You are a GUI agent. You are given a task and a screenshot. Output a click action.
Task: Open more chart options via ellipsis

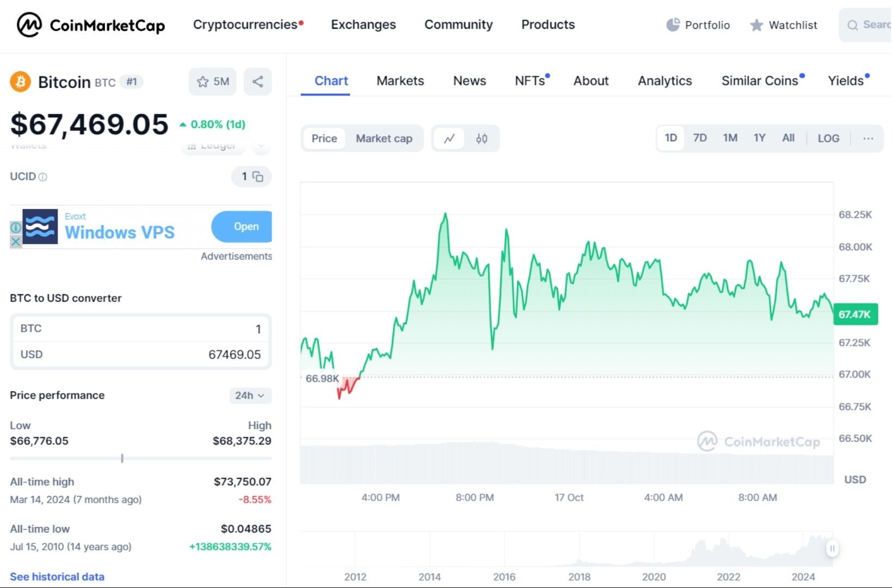(868, 139)
